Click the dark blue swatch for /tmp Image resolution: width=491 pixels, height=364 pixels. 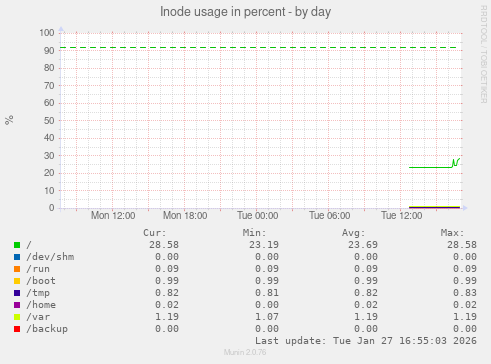(17, 293)
